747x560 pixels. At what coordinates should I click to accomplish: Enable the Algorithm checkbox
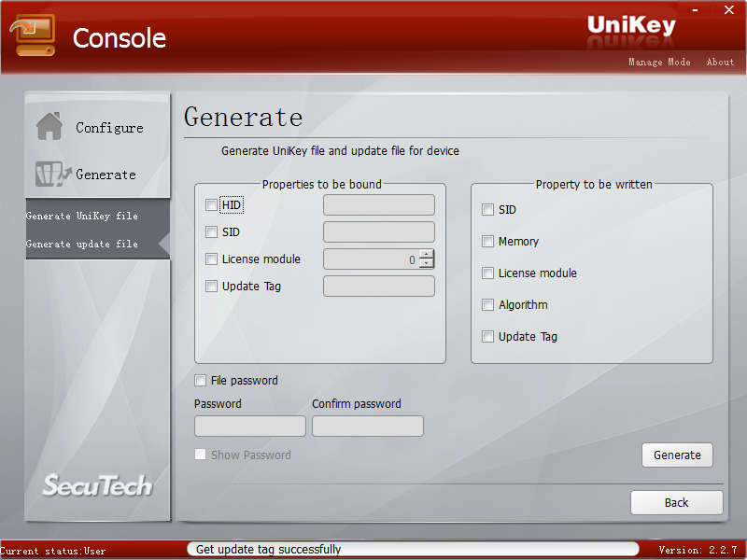pyautogui.click(x=487, y=305)
